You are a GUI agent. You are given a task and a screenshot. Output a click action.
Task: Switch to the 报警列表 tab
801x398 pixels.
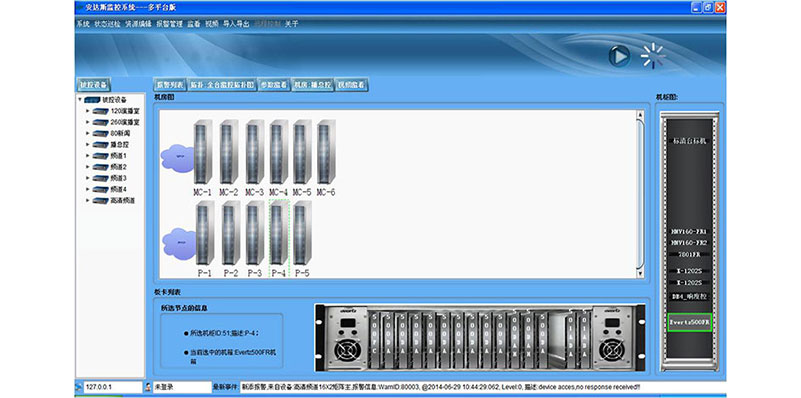[170, 85]
